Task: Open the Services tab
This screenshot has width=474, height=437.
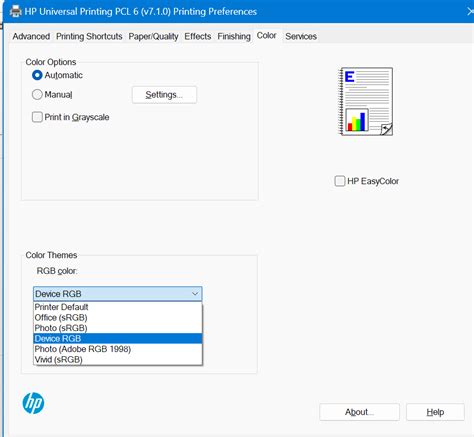Action: (x=301, y=36)
